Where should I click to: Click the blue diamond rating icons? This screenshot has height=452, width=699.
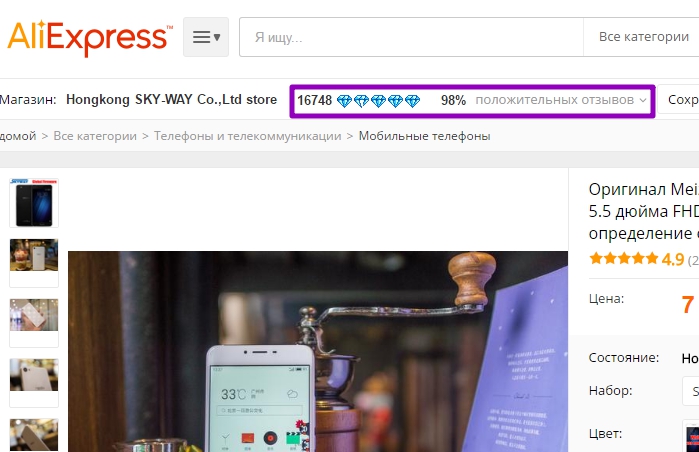point(378,101)
